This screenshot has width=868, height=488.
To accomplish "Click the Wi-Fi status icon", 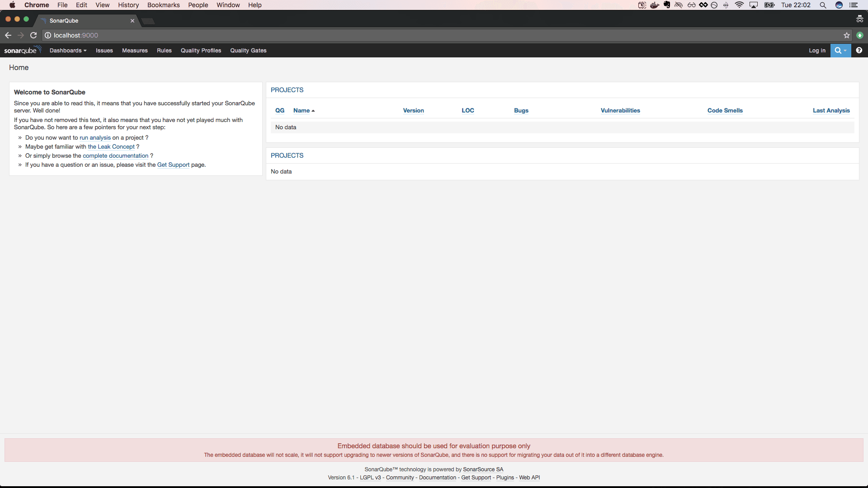I will [x=739, y=5].
